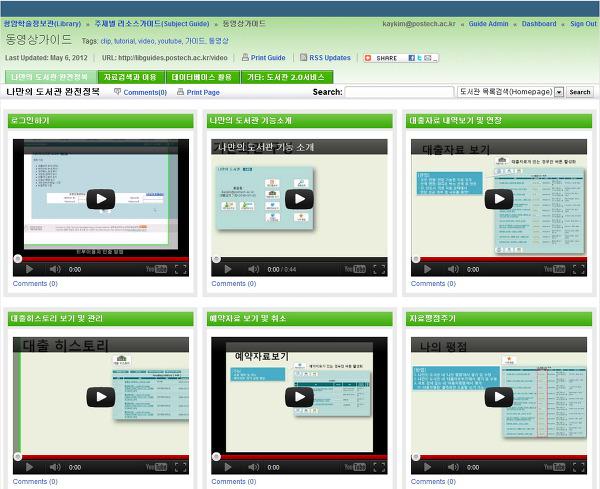
Task: Click small play icon in 대출히스토리 player controls
Action: pyautogui.click(x=29, y=467)
